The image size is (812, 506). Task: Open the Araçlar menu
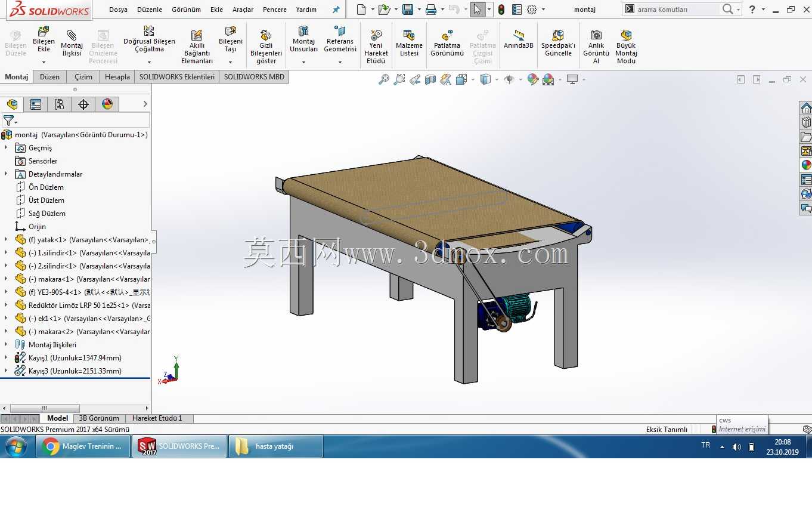[243, 10]
